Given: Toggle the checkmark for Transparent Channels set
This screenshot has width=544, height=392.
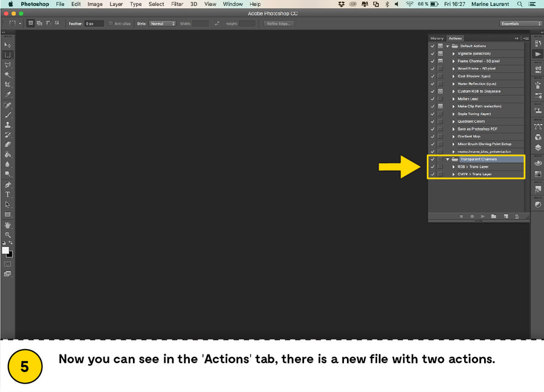Looking at the screenshot, I should pos(432,159).
